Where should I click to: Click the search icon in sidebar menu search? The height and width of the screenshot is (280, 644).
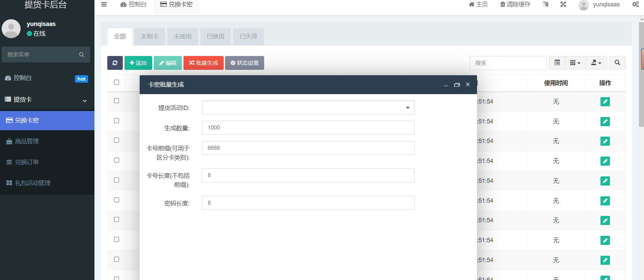(x=82, y=55)
